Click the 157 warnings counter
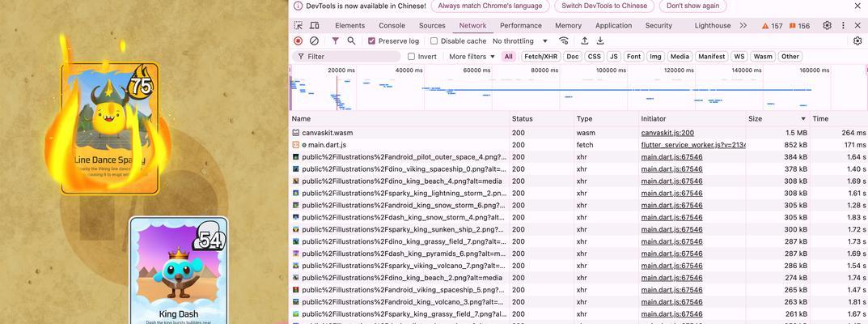Viewport: 868px width, 324px height. 773,26
